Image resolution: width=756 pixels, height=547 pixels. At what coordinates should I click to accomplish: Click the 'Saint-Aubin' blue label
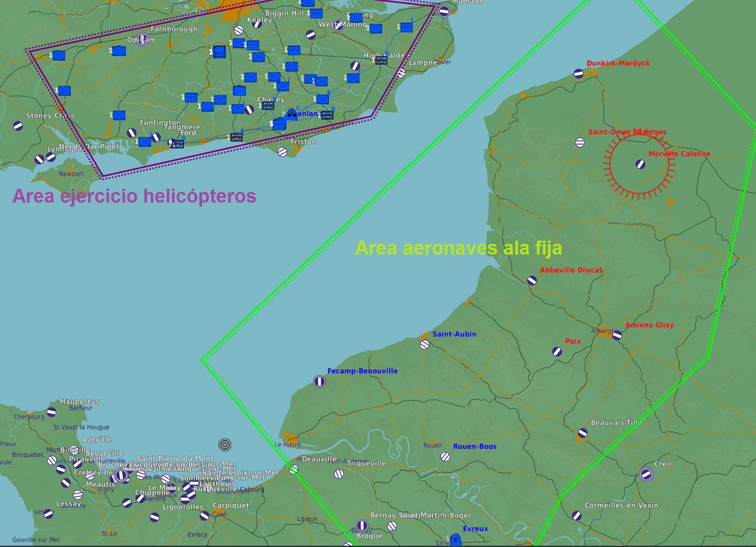(454, 334)
